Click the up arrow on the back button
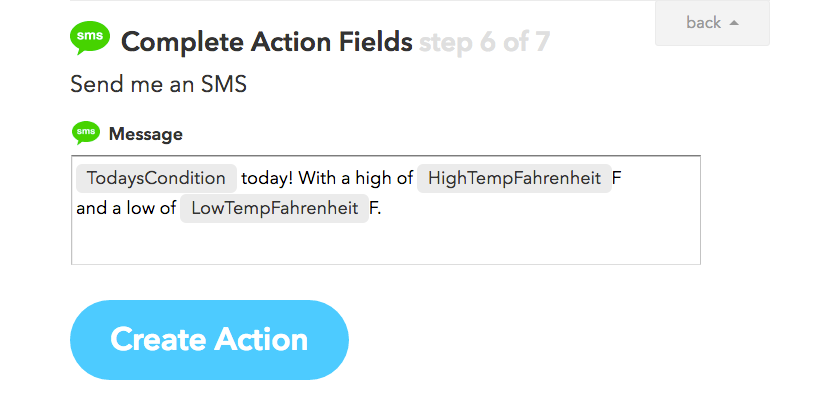This screenshot has width=839, height=410. tap(735, 23)
